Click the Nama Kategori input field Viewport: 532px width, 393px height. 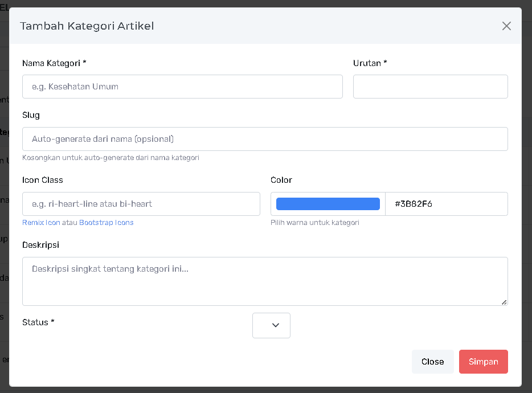(x=182, y=87)
